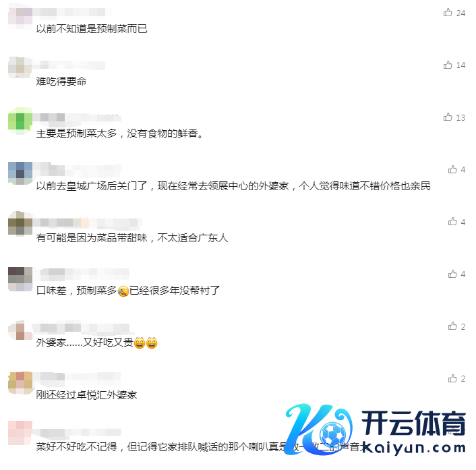Like the comment with 24 likes
This screenshot has width=476, height=470.
[x=448, y=12]
